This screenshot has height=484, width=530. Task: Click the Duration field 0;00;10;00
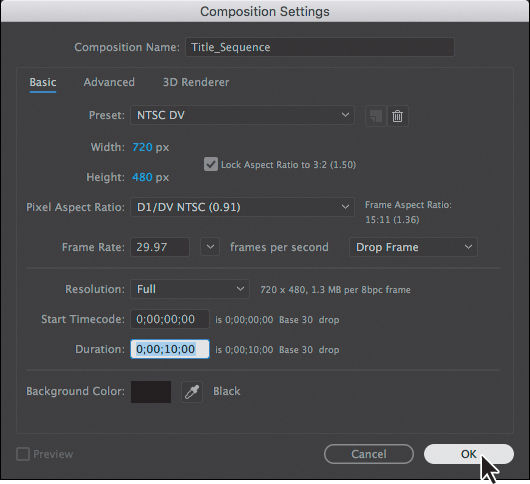(170, 349)
